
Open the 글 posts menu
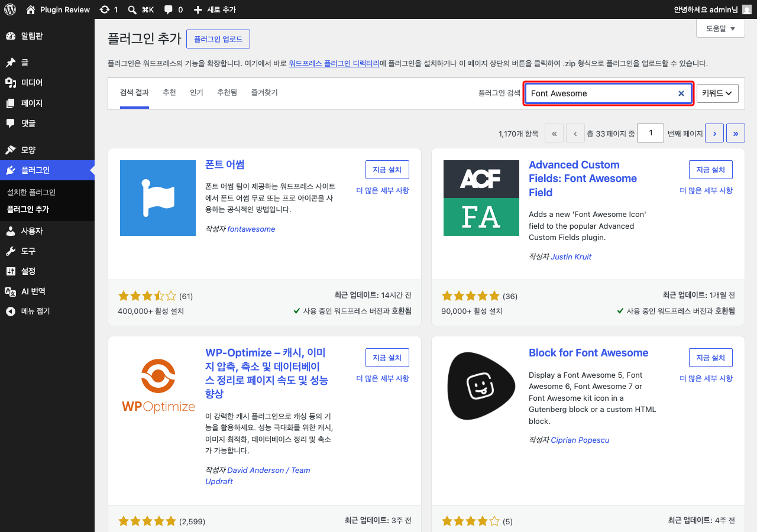[47, 63]
